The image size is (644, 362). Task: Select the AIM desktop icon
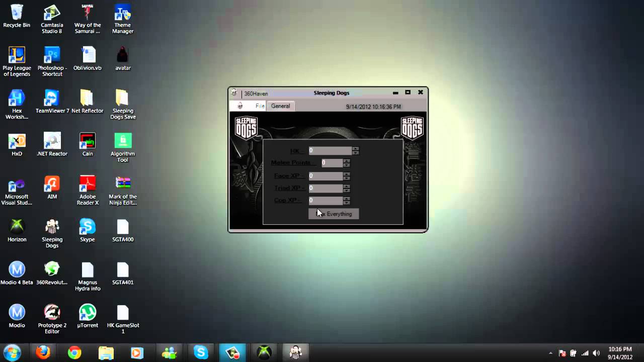[x=52, y=188]
